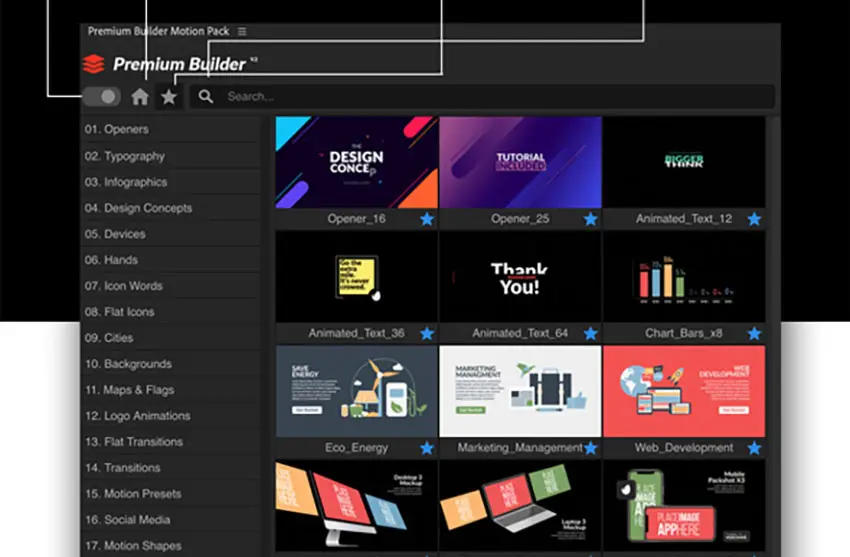Toggle the Animated_Text_12 favorite star
Screen dimensions: 850x557
(754, 219)
